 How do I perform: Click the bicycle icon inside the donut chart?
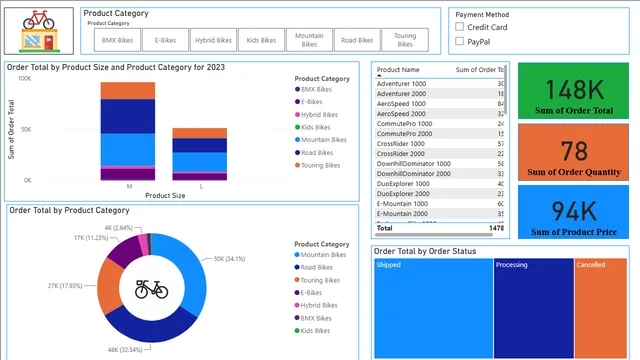(151, 289)
